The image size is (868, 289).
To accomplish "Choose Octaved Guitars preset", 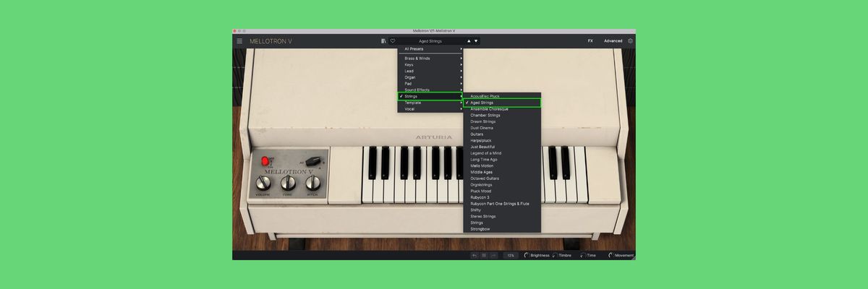I will point(502,178).
